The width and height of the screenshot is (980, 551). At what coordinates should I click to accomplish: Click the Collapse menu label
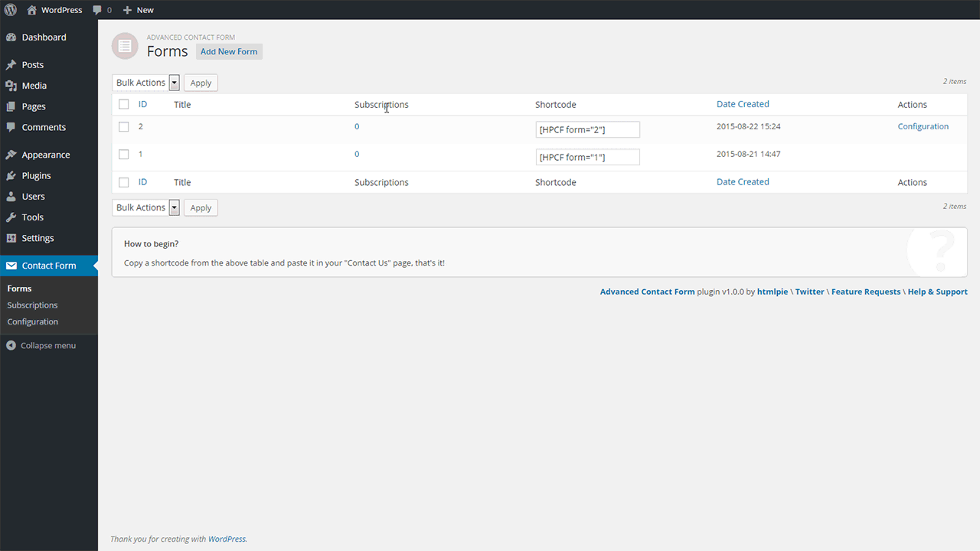click(x=48, y=345)
